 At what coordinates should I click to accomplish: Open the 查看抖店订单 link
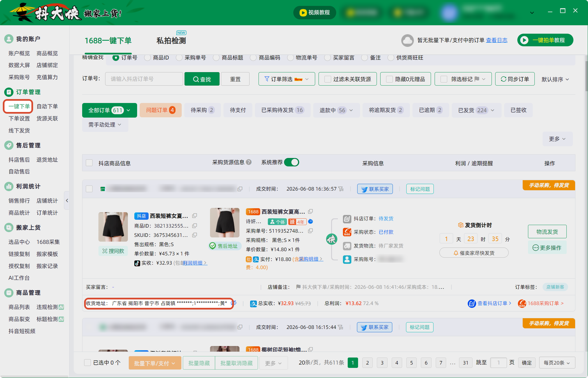click(490, 303)
